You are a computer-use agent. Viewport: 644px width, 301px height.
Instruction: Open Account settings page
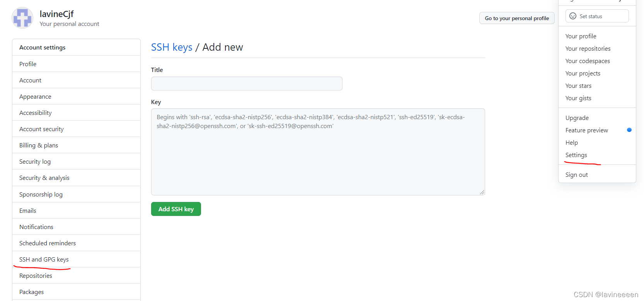point(76,80)
